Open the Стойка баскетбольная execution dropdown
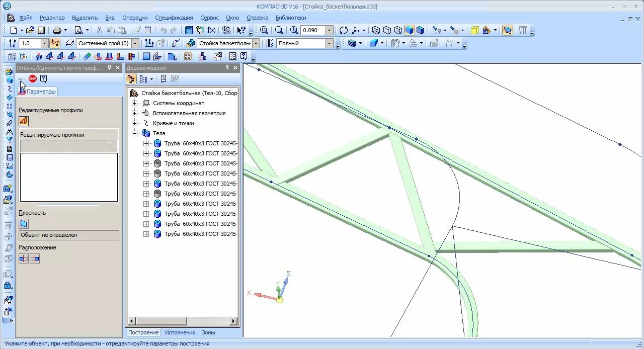 pos(256,43)
